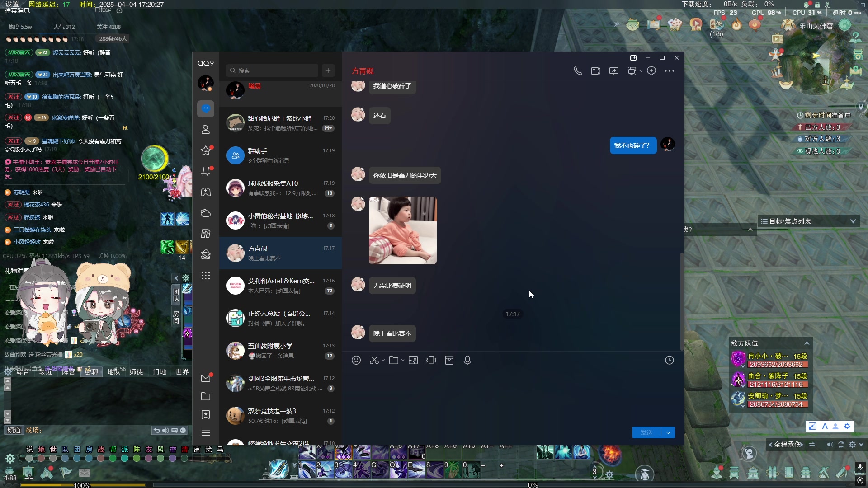Toggle the 说 channel filter circle
Image resolution: width=868 pixels, height=488 pixels.
[29, 458]
